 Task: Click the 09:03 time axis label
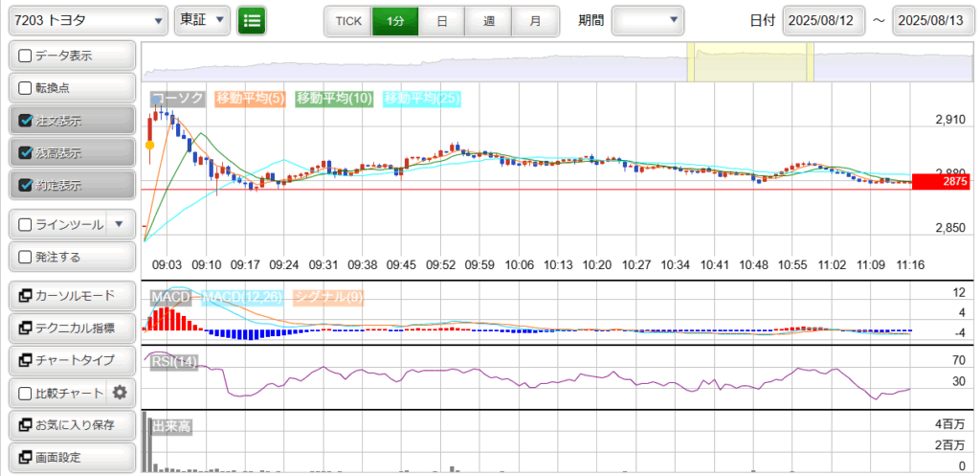click(x=168, y=264)
